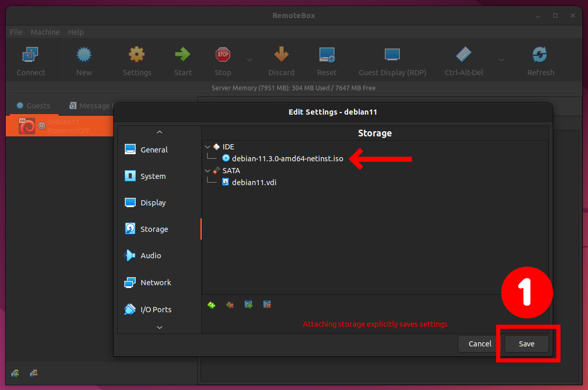Screen dimensions: 588x390
Task: Select the SATA controller row
Action: point(375,171)
